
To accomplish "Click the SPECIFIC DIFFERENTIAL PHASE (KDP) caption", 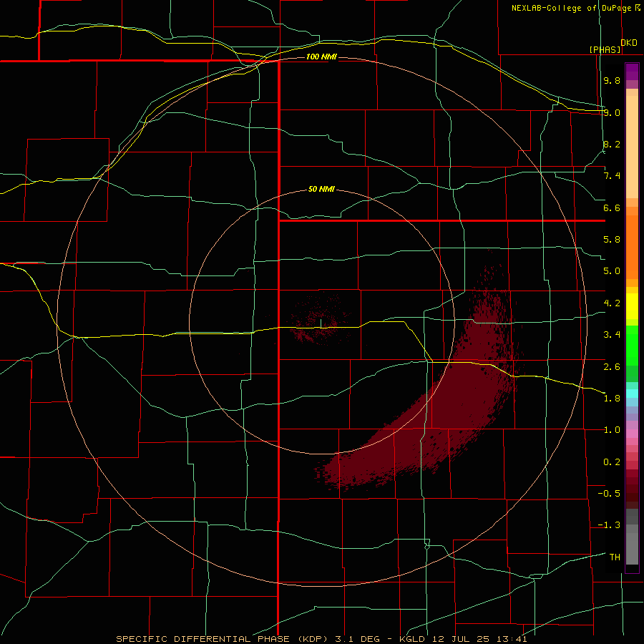I will click(223, 639).
